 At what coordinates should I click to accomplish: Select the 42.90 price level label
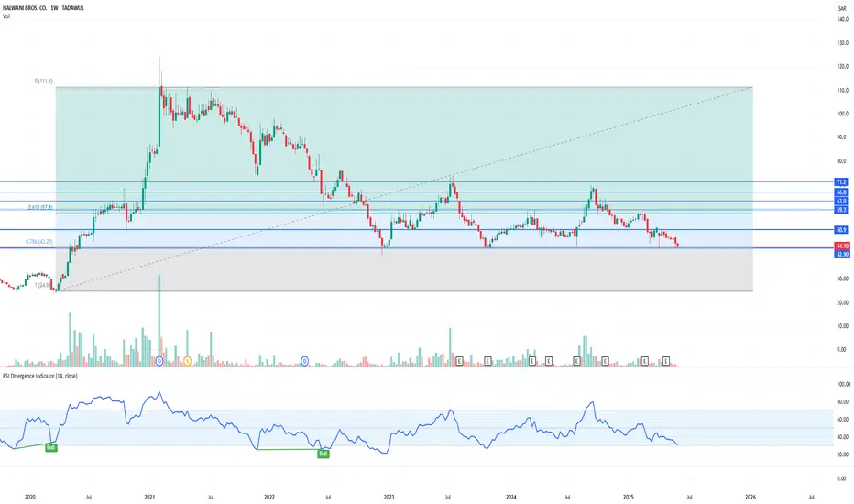[x=842, y=255]
